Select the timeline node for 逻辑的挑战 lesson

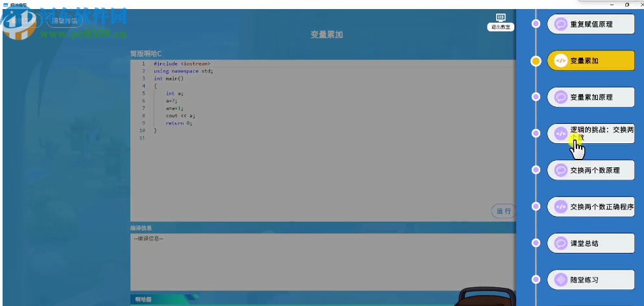[536, 134]
